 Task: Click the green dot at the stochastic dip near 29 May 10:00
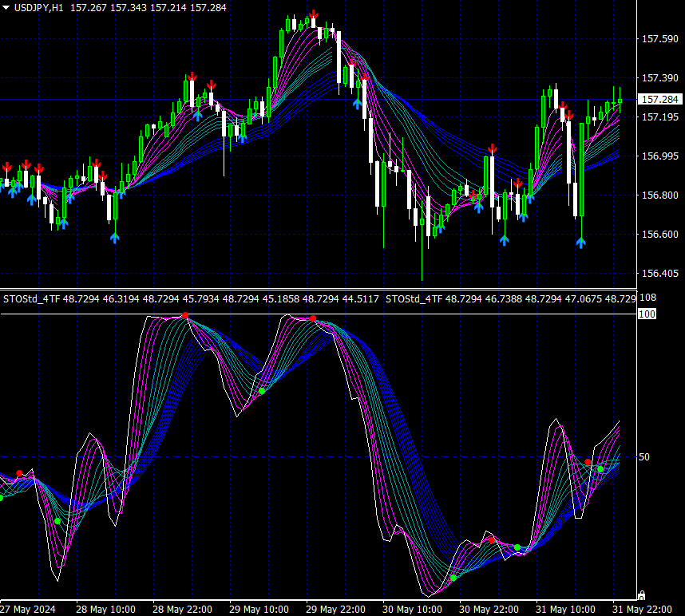(262, 392)
